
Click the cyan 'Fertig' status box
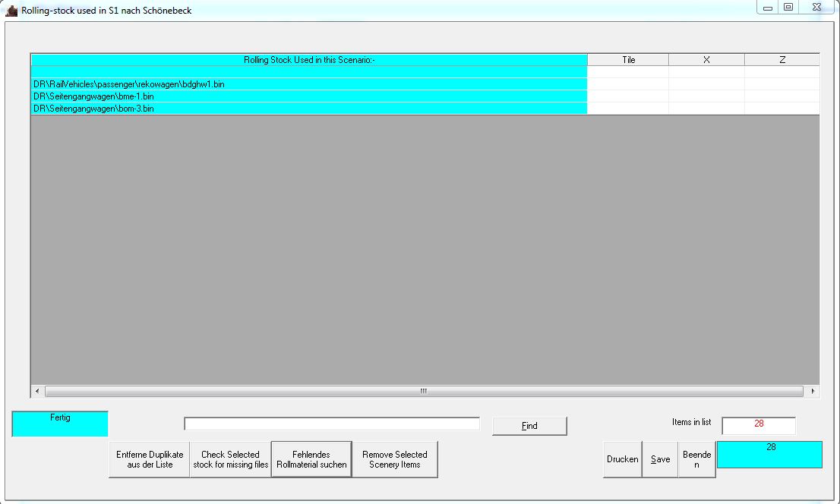tap(60, 424)
